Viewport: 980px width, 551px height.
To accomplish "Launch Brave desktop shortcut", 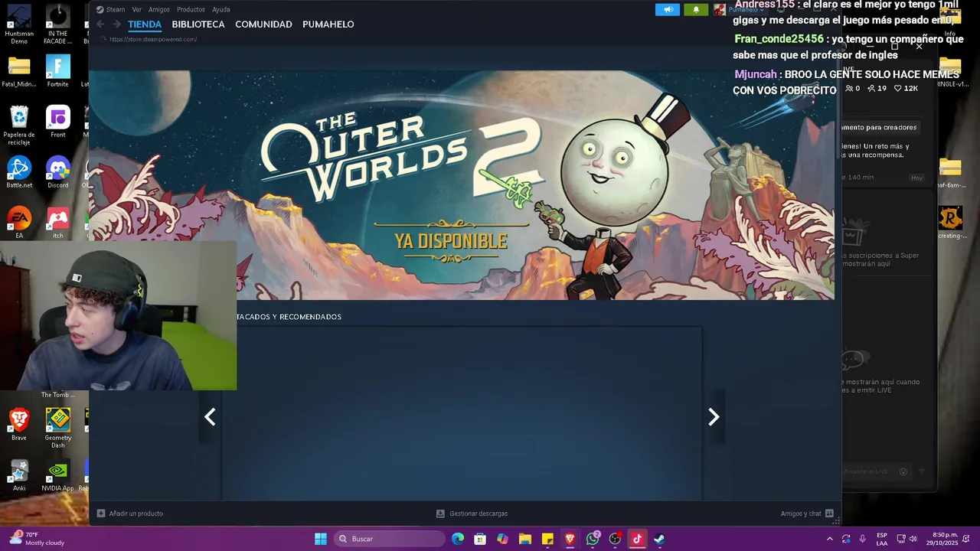I will point(19,425).
